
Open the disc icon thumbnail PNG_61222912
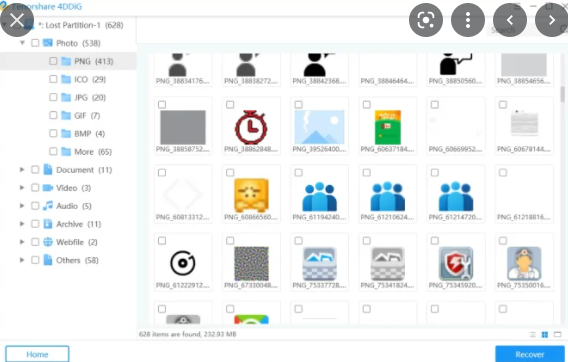(x=183, y=263)
